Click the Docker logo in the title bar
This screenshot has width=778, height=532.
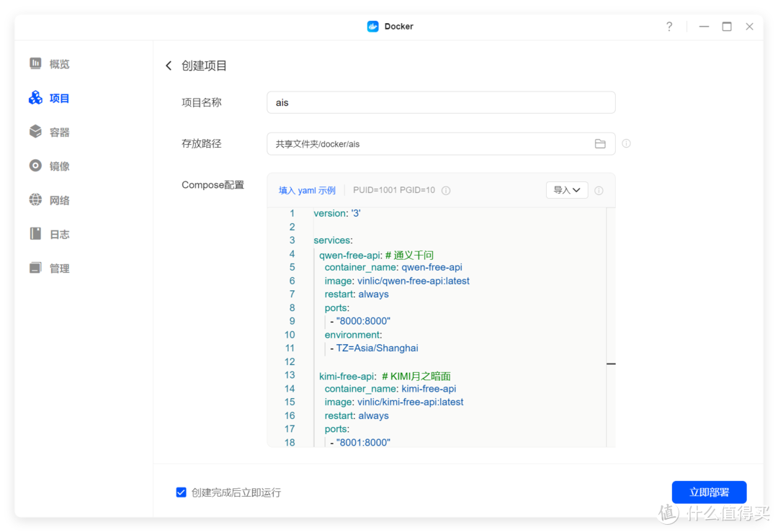pyautogui.click(x=372, y=26)
